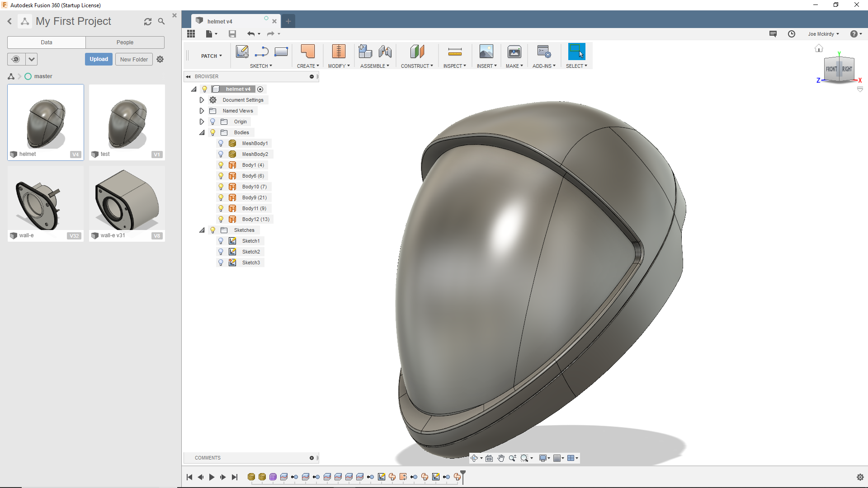The height and width of the screenshot is (488, 868).
Task: Click the Upload button
Action: coord(99,59)
